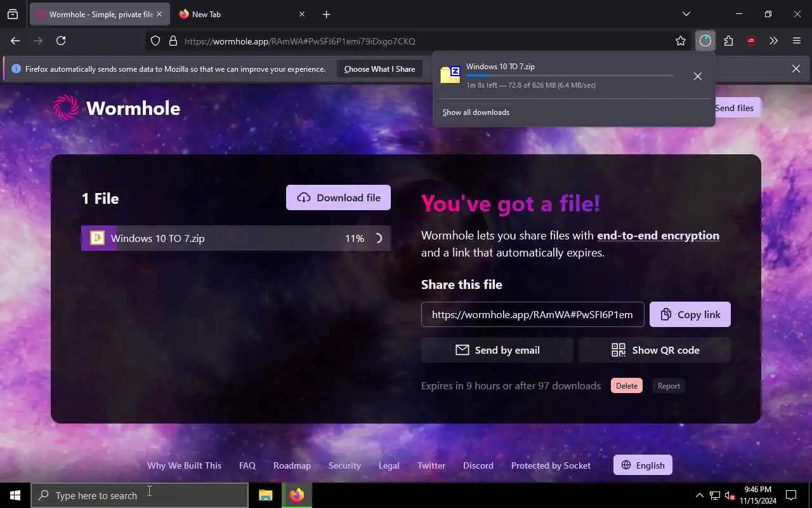Click the Delete button
Viewport: 812px width, 508px height.
click(627, 386)
